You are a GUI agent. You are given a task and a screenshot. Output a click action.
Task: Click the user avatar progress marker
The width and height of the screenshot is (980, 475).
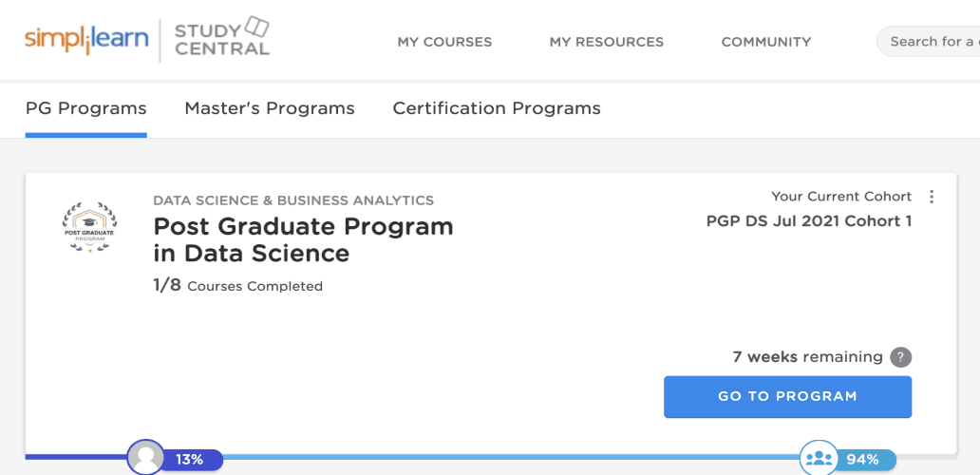coord(145,458)
